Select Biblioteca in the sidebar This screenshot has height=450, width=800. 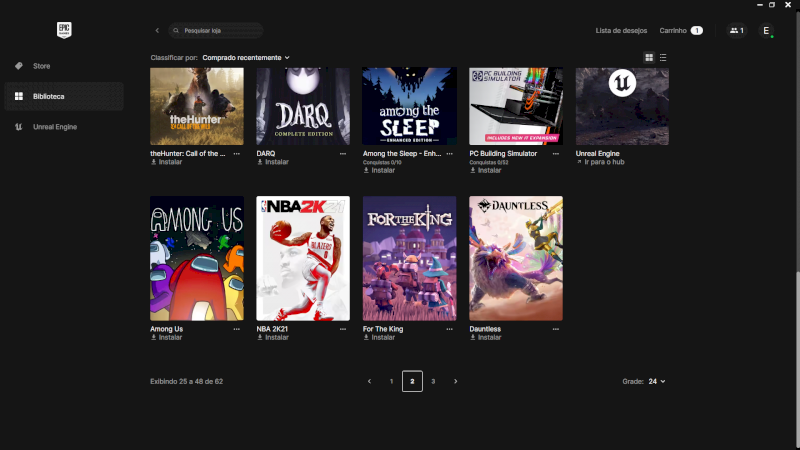tap(64, 96)
